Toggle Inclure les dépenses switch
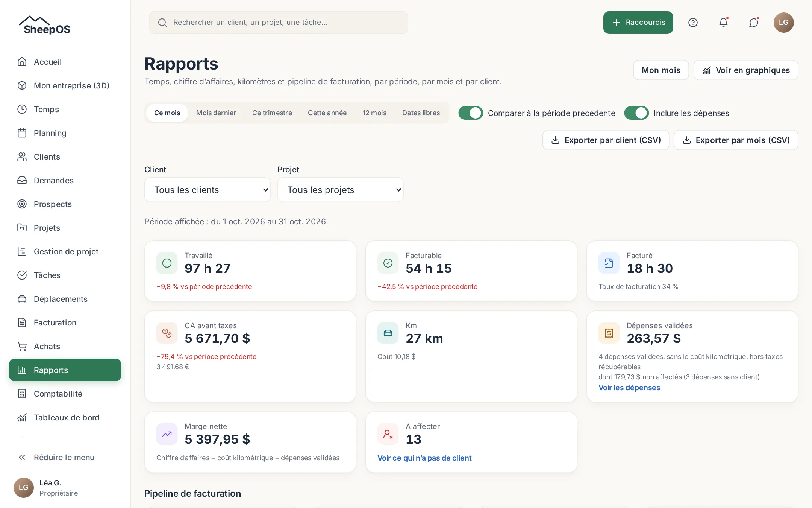This screenshot has width=812, height=508. click(x=636, y=113)
